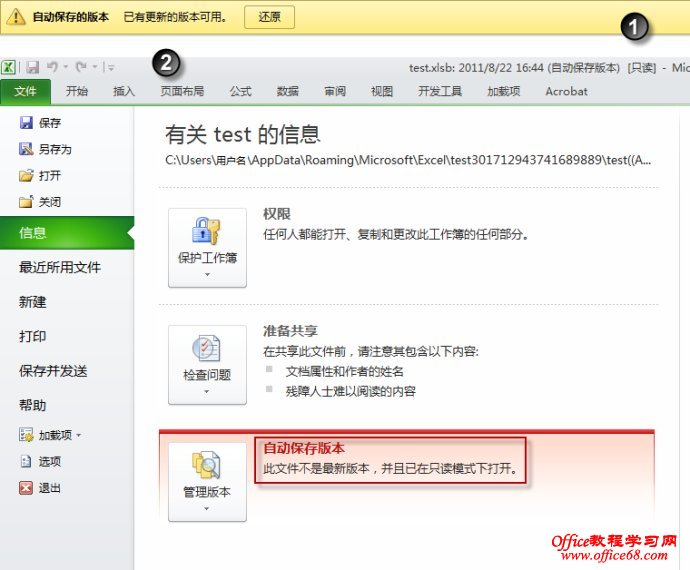
Task: Choose 打开 in the backstage menu
Action: (50, 176)
